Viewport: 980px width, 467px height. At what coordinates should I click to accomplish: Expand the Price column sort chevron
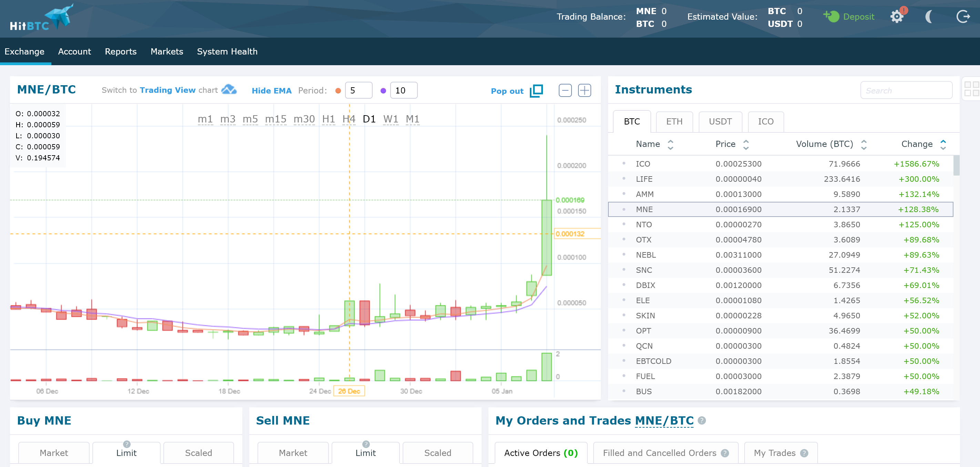click(746, 144)
